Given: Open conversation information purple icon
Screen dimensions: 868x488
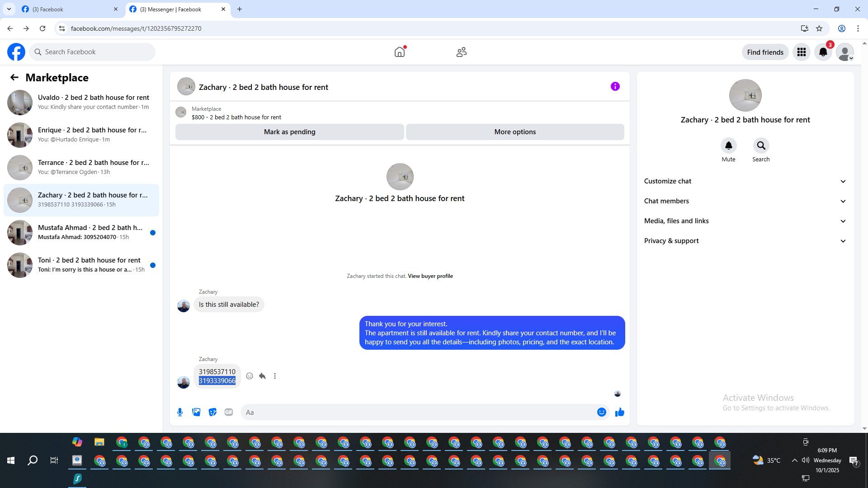Looking at the screenshot, I should pos(615,86).
